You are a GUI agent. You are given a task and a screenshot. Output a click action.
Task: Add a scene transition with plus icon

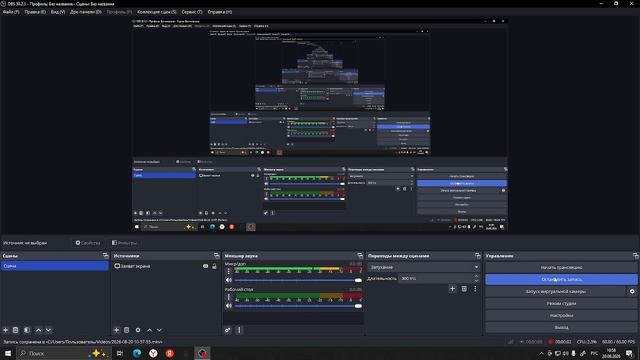[452, 289]
